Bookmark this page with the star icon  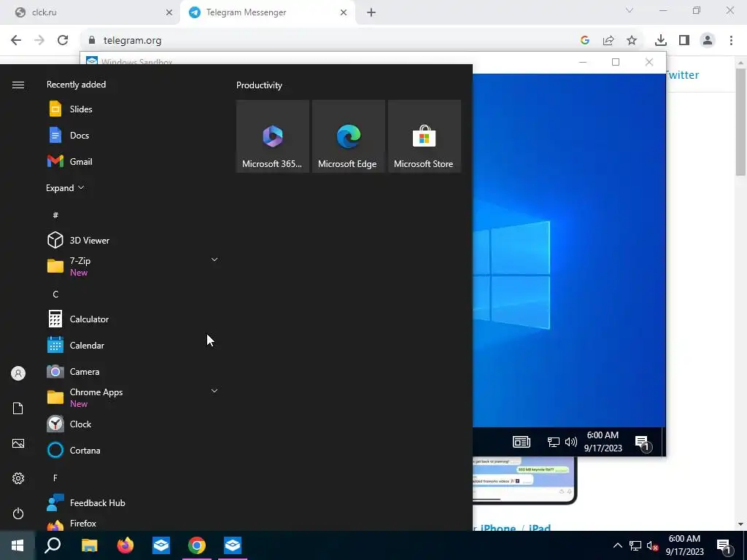pos(632,41)
